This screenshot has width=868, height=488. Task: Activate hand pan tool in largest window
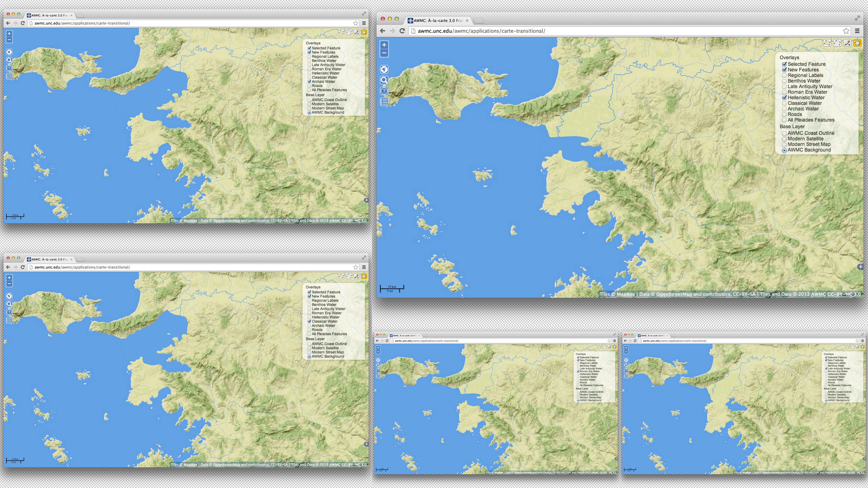click(x=857, y=43)
